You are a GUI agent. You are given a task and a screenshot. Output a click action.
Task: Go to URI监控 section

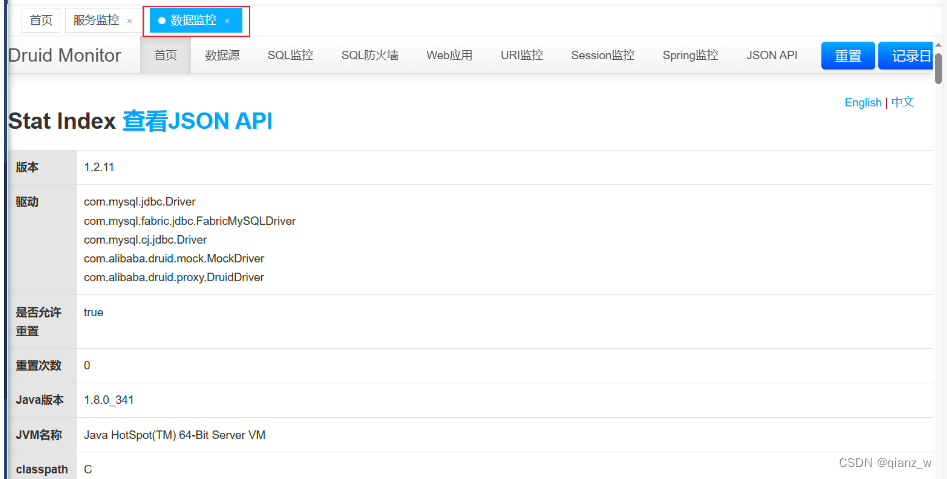(x=522, y=56)
